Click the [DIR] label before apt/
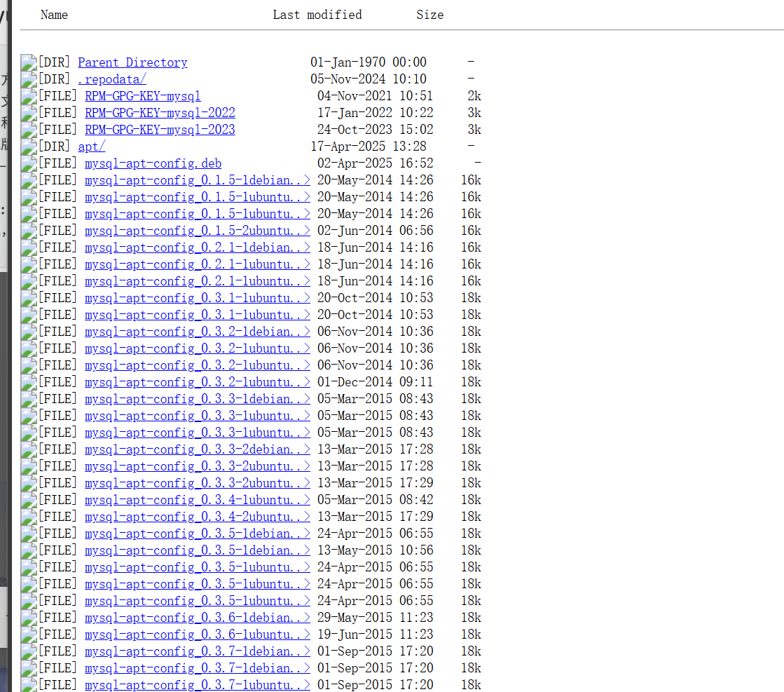Image resolution: width=784 pixels, height=692 pixels. pyautogui.click(x=55, y=147)
